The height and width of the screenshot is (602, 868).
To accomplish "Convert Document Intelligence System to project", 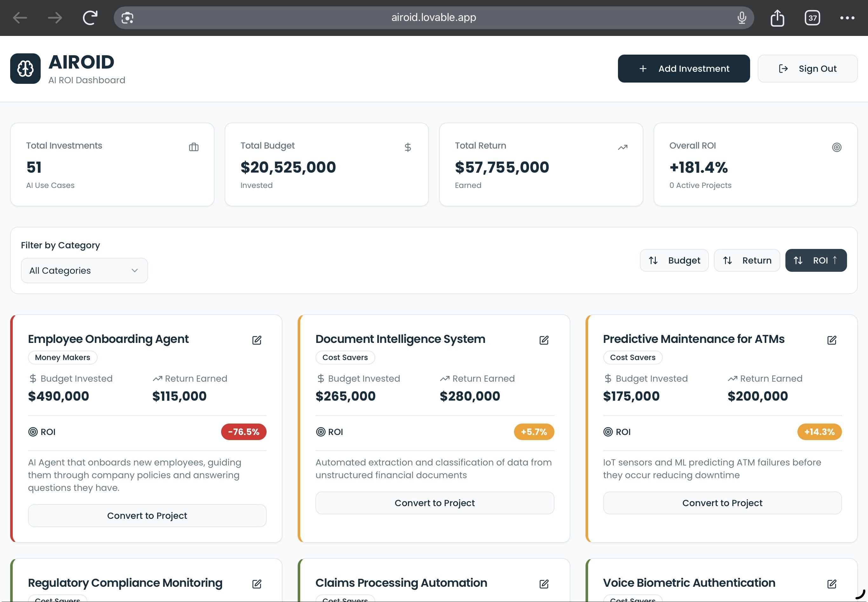I will click(434, 503).
